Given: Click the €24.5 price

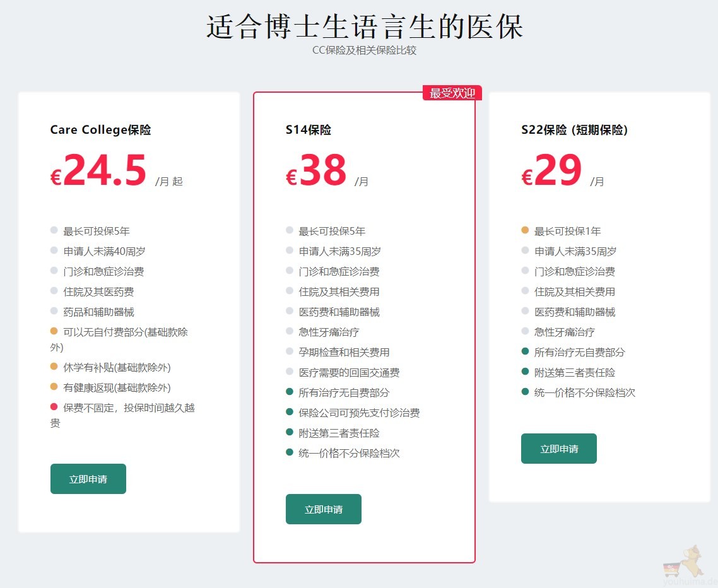Looking at the screenshot, I should point(98,170).
